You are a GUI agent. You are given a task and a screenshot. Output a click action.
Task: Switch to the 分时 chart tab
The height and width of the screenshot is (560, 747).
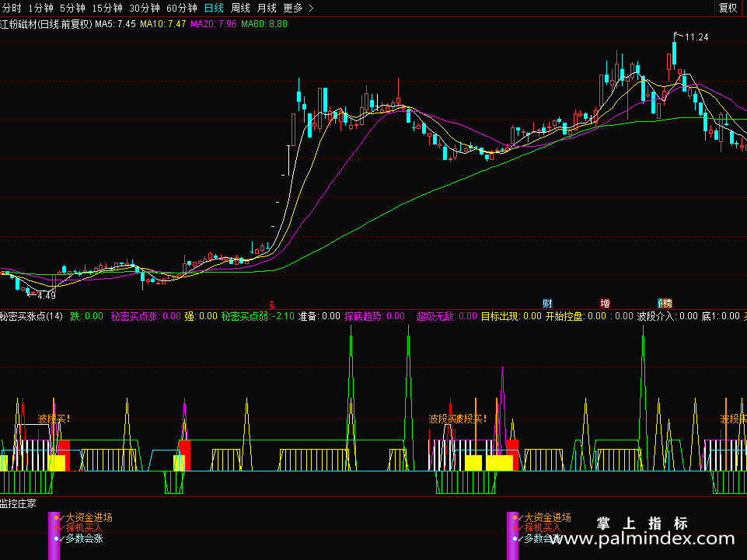[x=12, y=8]
